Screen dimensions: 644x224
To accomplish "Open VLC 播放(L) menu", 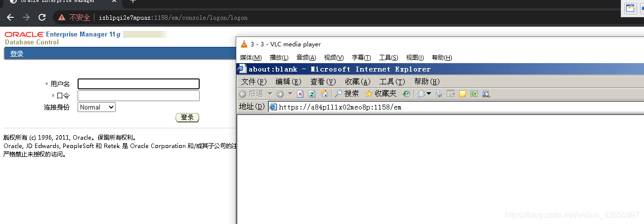I will (x=279, y=58).
